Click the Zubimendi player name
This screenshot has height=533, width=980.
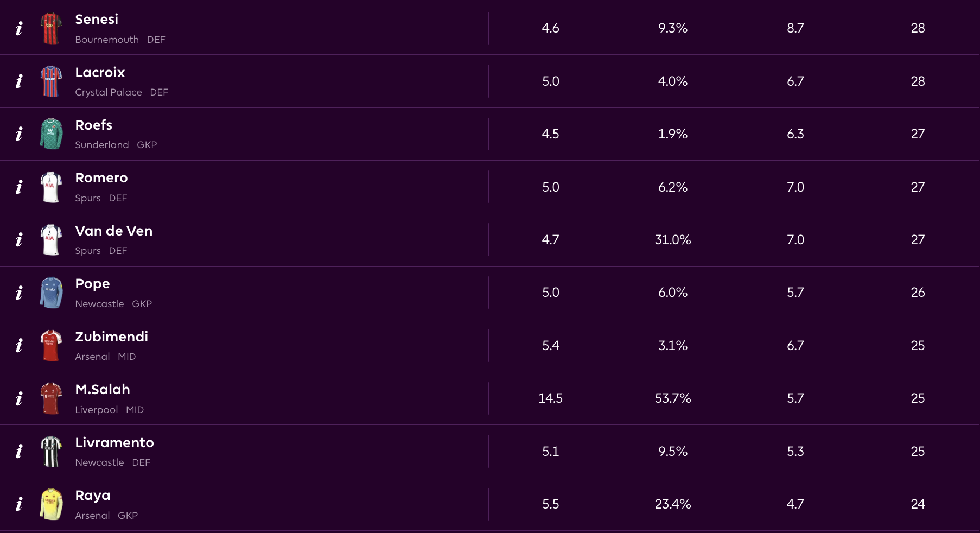[x=111, y=337]
